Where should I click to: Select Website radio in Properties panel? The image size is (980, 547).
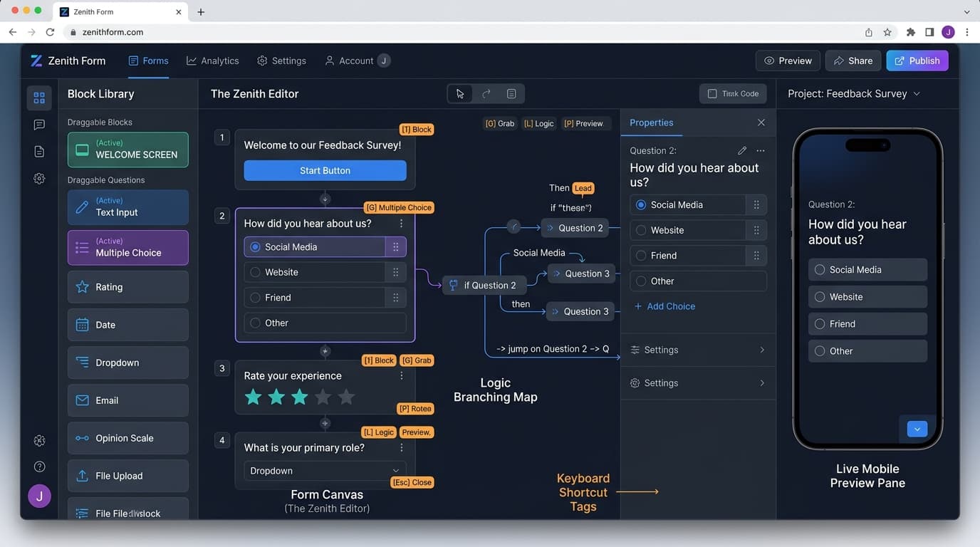(x=641, y=230)
